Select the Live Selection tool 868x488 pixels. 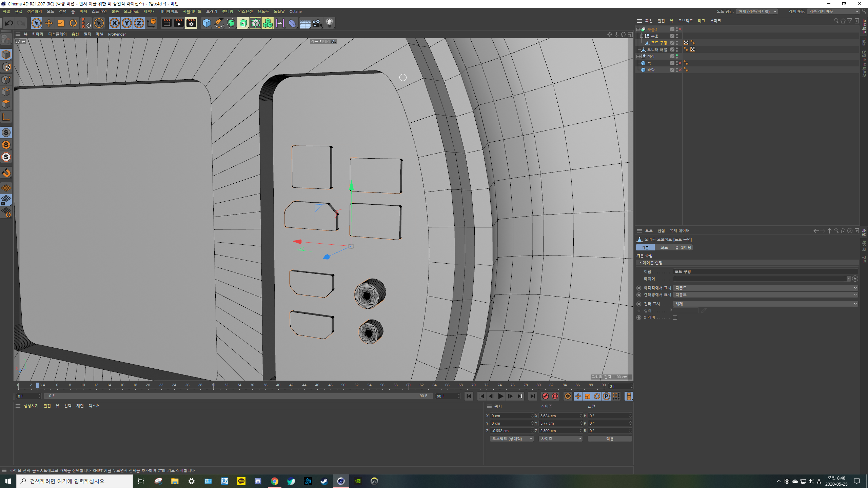(x=36, y=23)
